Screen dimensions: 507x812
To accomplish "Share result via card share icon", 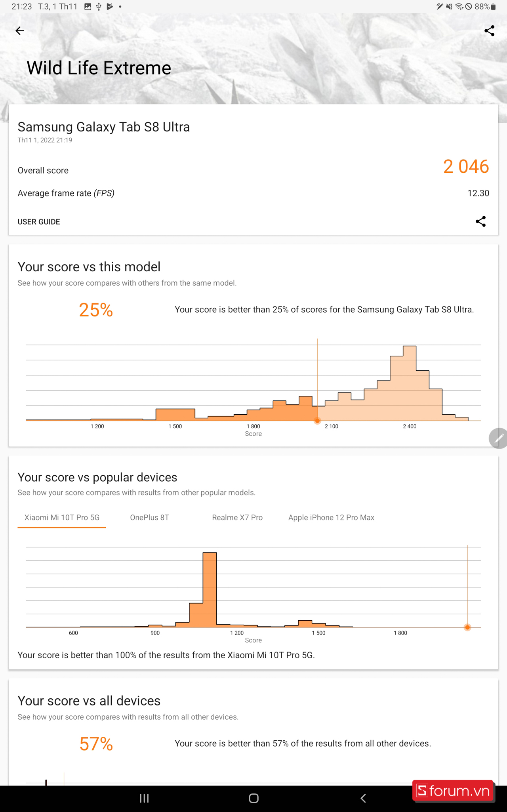I will pyautogui.click(x=480, y=221).
